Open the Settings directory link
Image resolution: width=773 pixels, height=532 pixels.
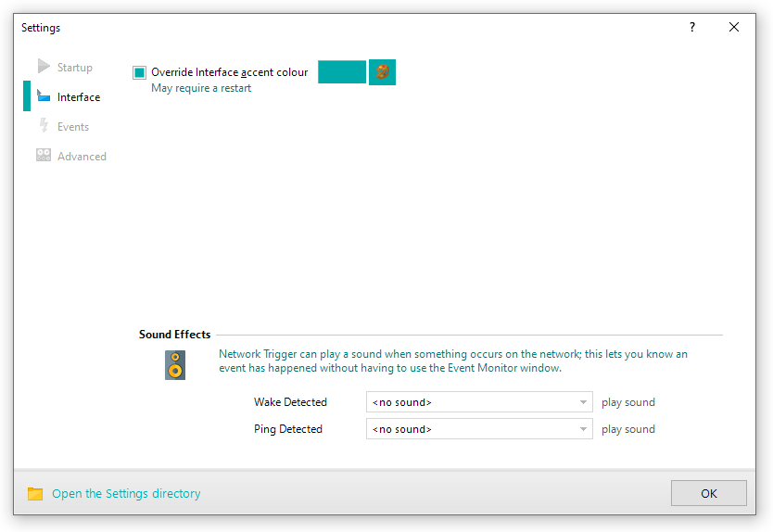pyautogui.click(x=126, y=494)
